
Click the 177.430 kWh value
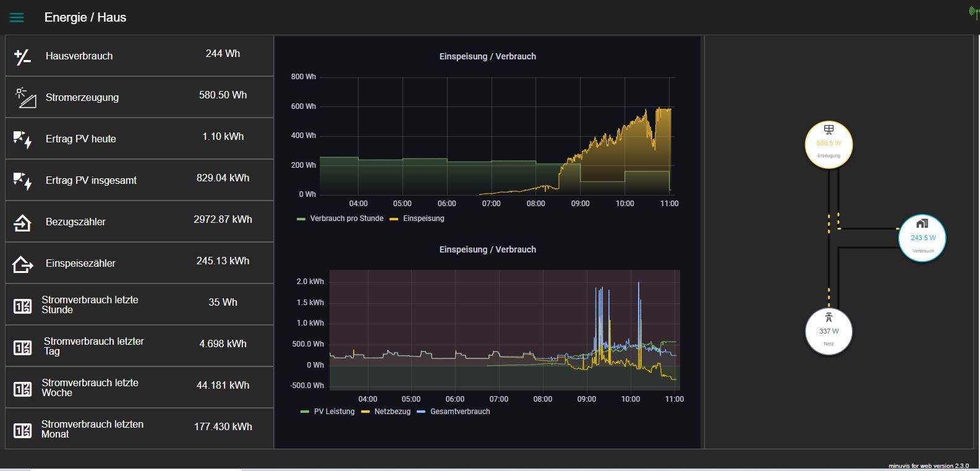pyautogui.click(x=223, y=427)
